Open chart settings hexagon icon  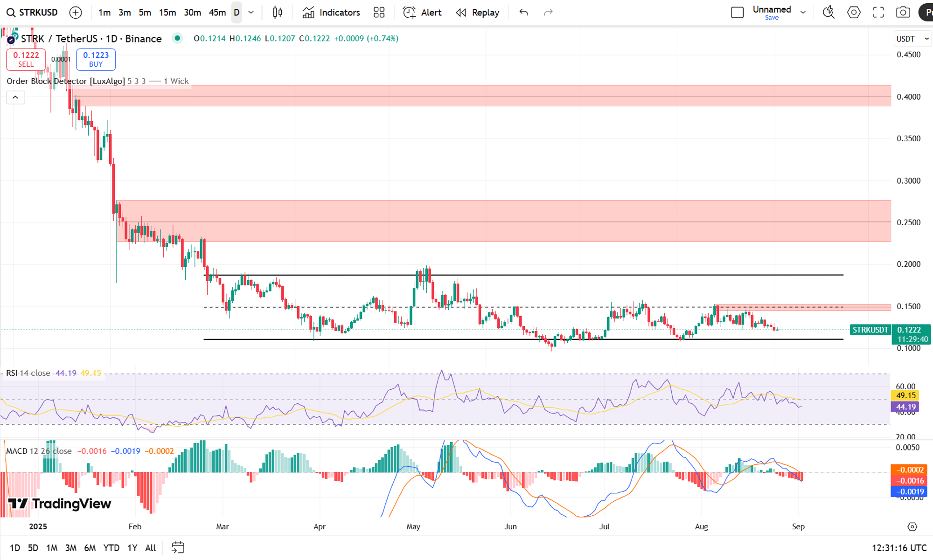pos(854,13)
